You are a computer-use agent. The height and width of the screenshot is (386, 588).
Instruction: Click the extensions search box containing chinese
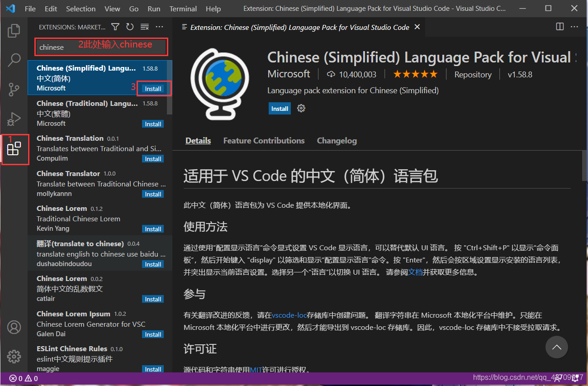[102, 47]
